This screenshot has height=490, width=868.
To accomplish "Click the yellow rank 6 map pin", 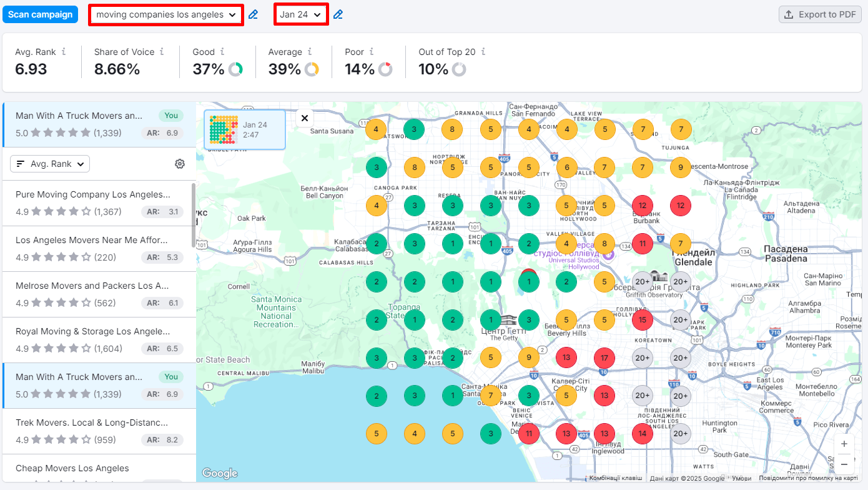I will pos(566,167).
